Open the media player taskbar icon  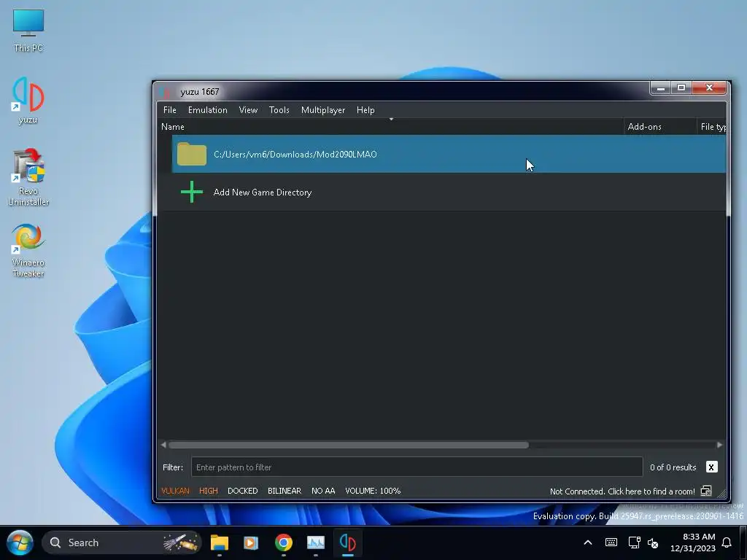pos(251,542)
